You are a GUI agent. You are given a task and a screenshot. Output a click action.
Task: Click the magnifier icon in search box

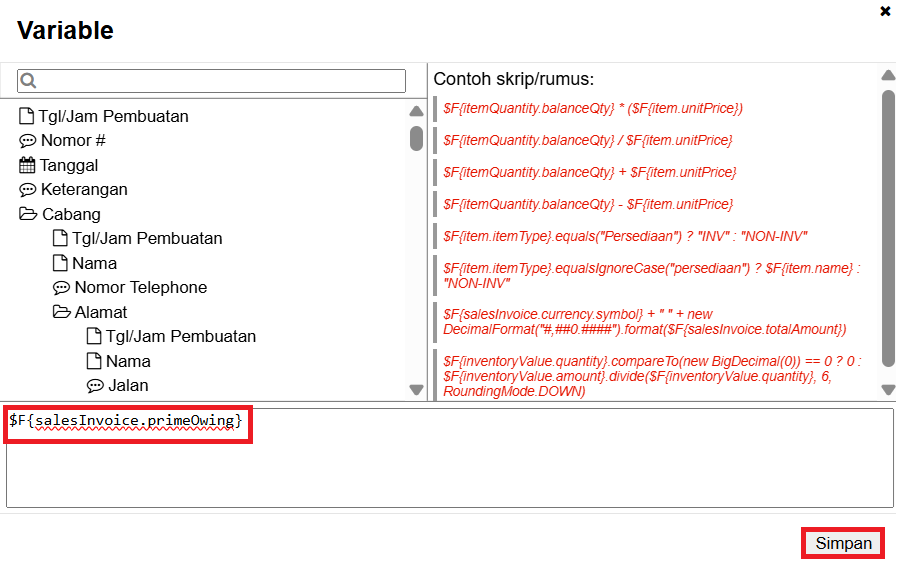click(28, 81)
